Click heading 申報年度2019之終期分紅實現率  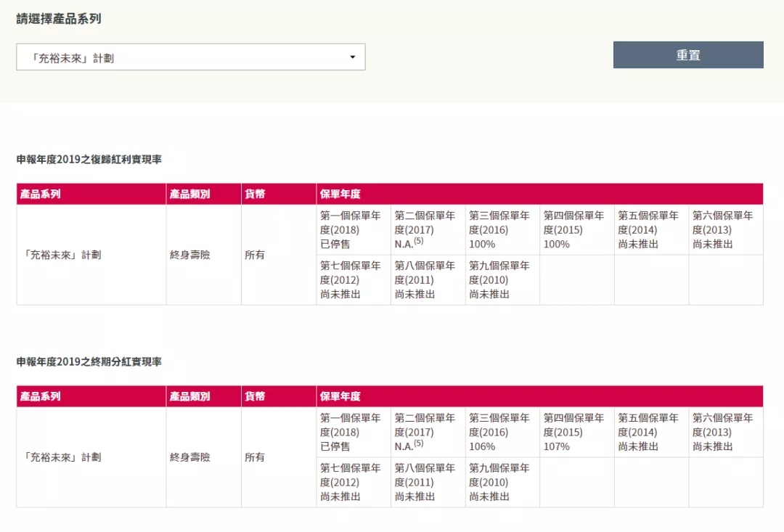(x=89, y=361)
